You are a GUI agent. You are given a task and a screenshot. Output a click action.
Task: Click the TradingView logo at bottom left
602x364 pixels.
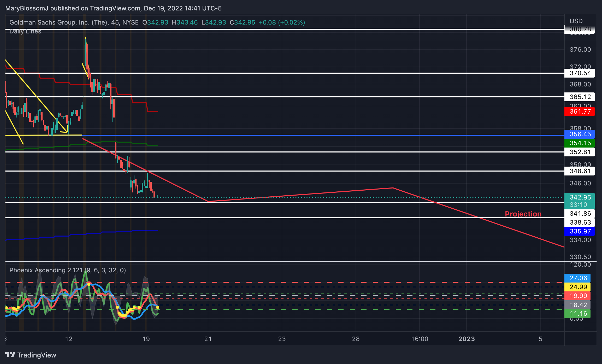click(x=31, y=355)
